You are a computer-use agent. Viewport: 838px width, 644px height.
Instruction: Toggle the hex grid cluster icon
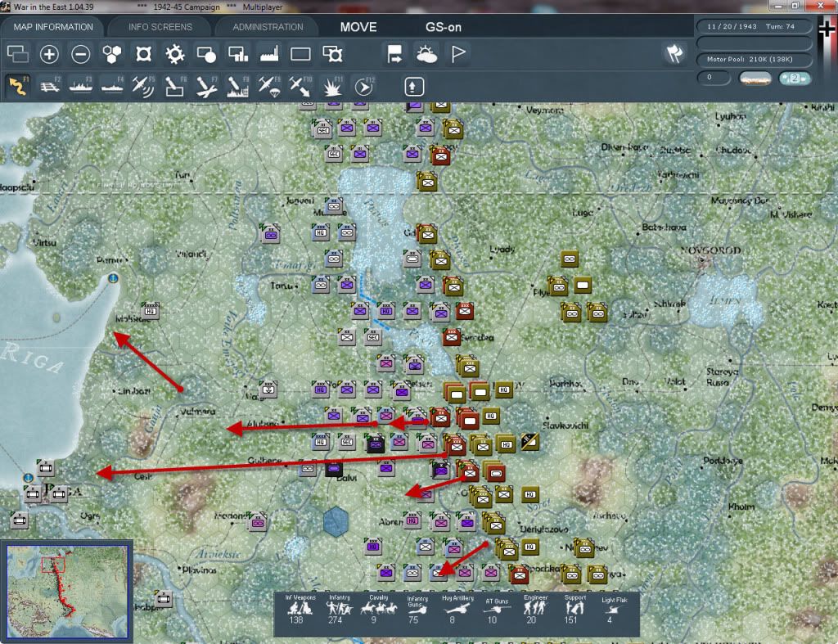pyautogui.click(x=111, y=54)
